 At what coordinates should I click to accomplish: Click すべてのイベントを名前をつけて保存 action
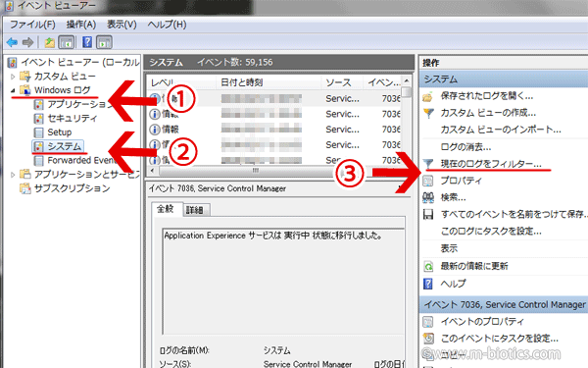pos(514,214)
